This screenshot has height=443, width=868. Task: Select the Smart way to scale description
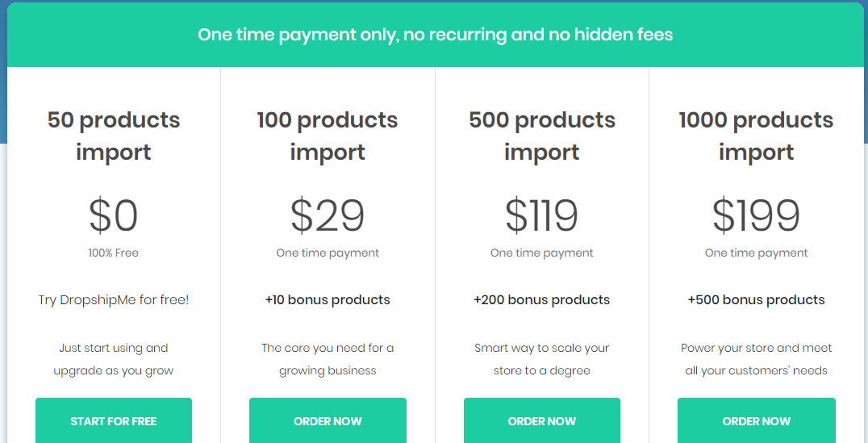pyautogui.click(x=542, y=359)
